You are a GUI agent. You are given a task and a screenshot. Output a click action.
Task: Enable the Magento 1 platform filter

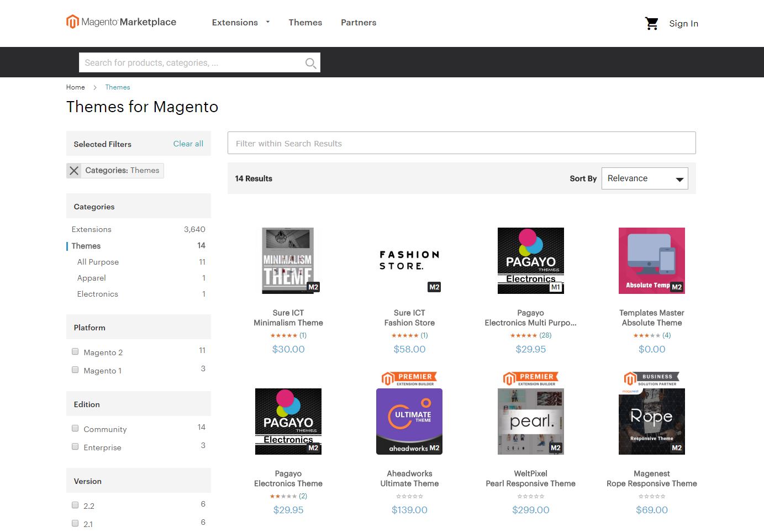(75, 370)
